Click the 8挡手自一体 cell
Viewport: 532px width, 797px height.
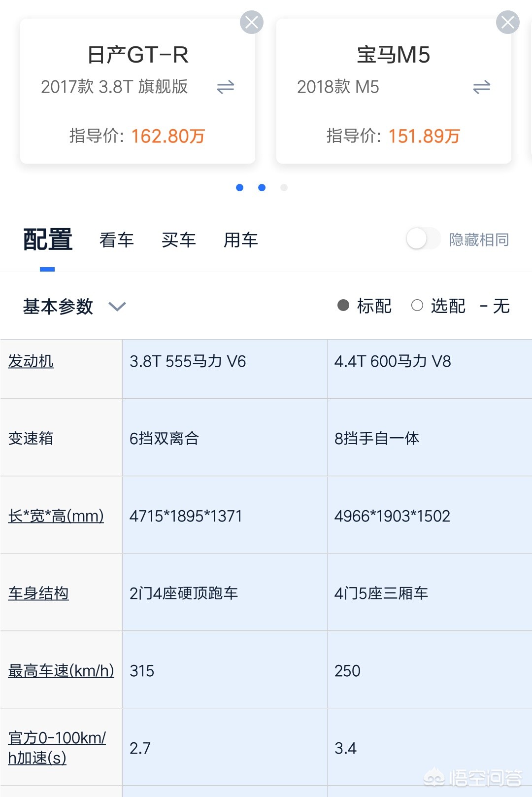pyautogui.click(x=430, y=437)
